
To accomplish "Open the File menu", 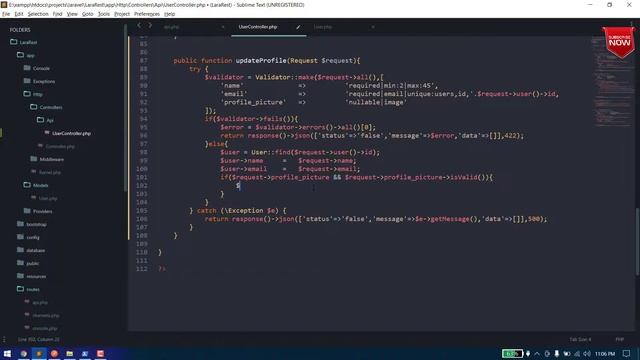I will pyautogui.click(x=6, y=14).
